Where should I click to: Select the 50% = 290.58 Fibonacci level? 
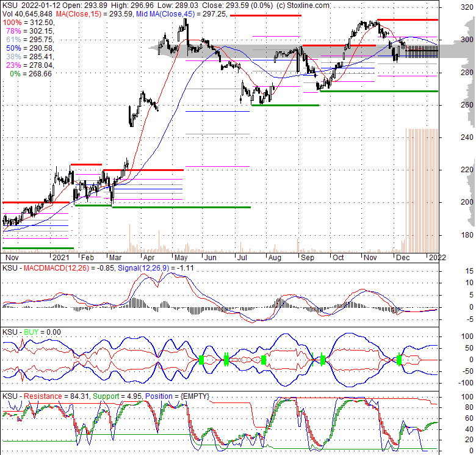click(29, 48)
